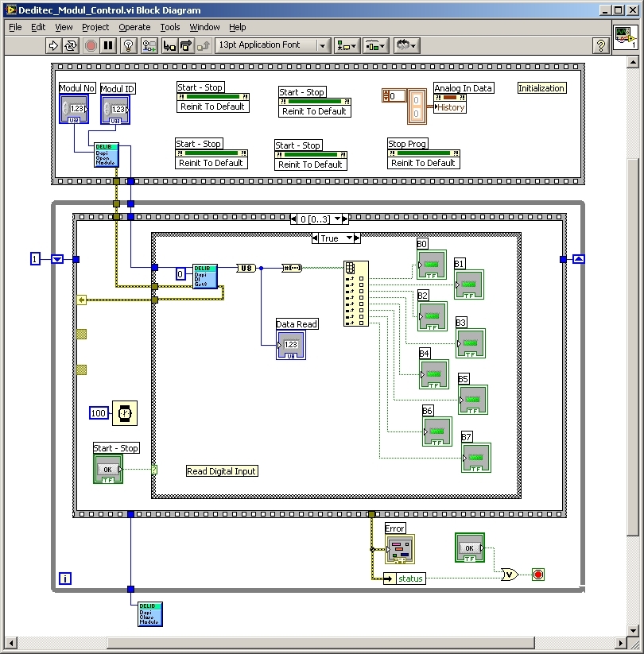
Task: Open the True case selector dropdown
Action: coord(349,238)
